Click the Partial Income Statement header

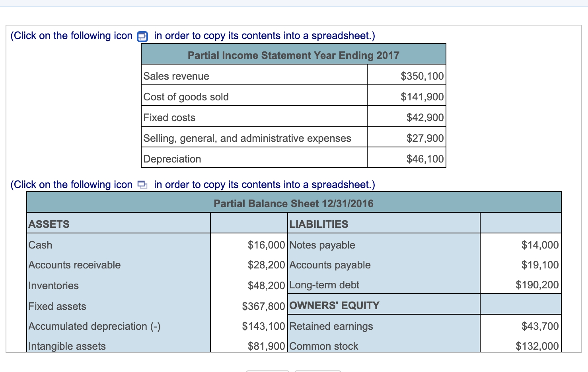(293, 55)
